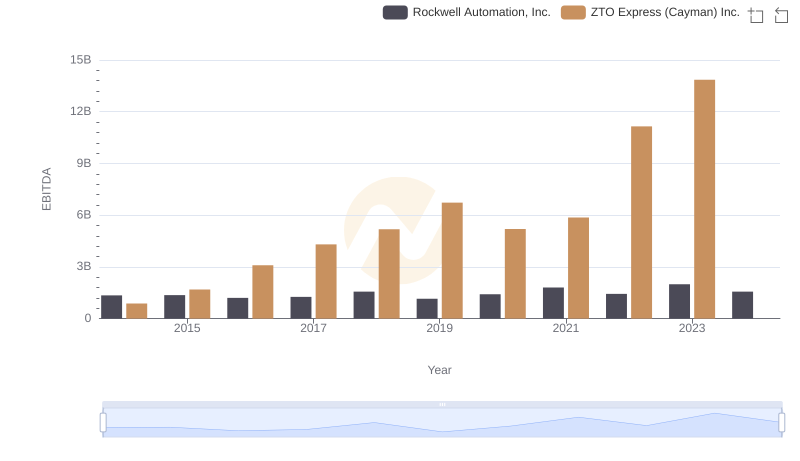Click the 15B y-axis label
This screenshot has width=800, height=461.
81,60
